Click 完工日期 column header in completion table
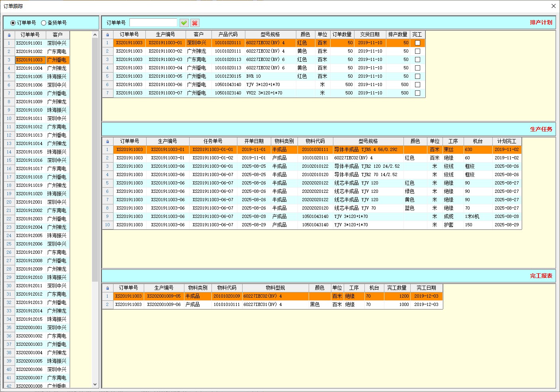The height and width of the screenshot is (392, 560). [x=426, y=288]
